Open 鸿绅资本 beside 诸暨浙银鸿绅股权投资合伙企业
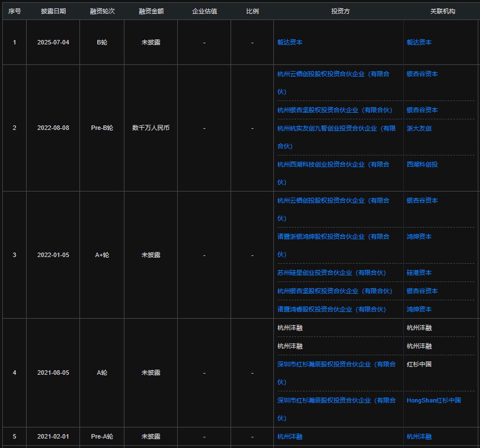This screenshot has height=448, width=480. [419, 236]
